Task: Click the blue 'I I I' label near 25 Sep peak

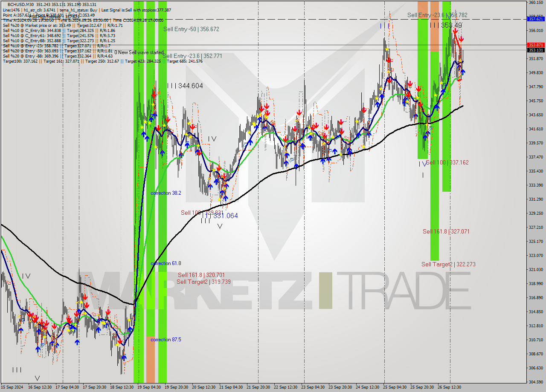Action: [385, 26]
